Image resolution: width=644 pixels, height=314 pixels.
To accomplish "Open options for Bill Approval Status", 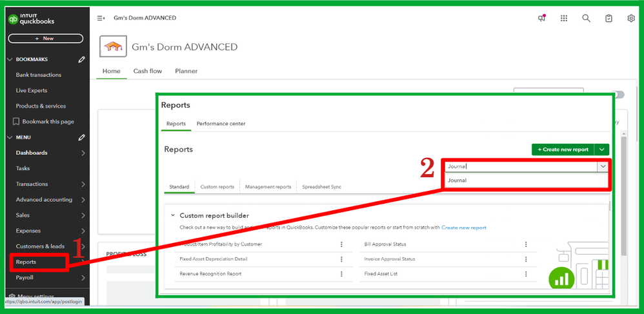I will (x=526, y=244).
